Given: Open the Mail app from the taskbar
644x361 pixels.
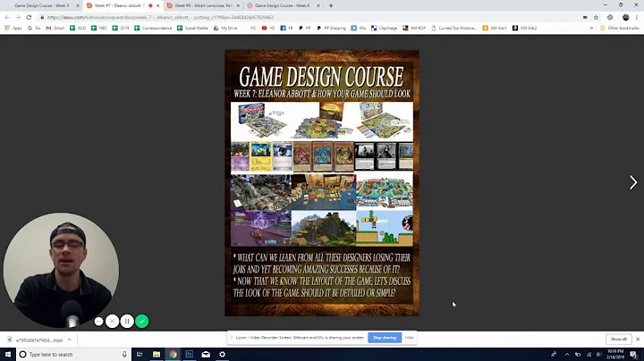Looking at the screenshot, I should click(206, 354).
